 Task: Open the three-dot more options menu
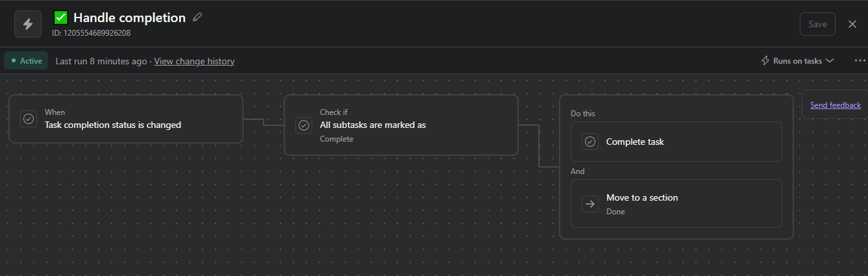(860, 61)
